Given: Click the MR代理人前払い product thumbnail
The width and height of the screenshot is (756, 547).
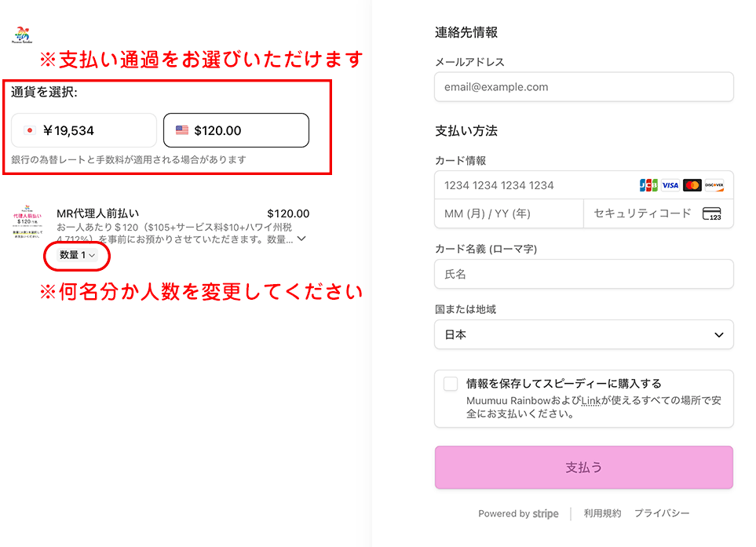Looking at the screenshot, I should click(27, 221).
